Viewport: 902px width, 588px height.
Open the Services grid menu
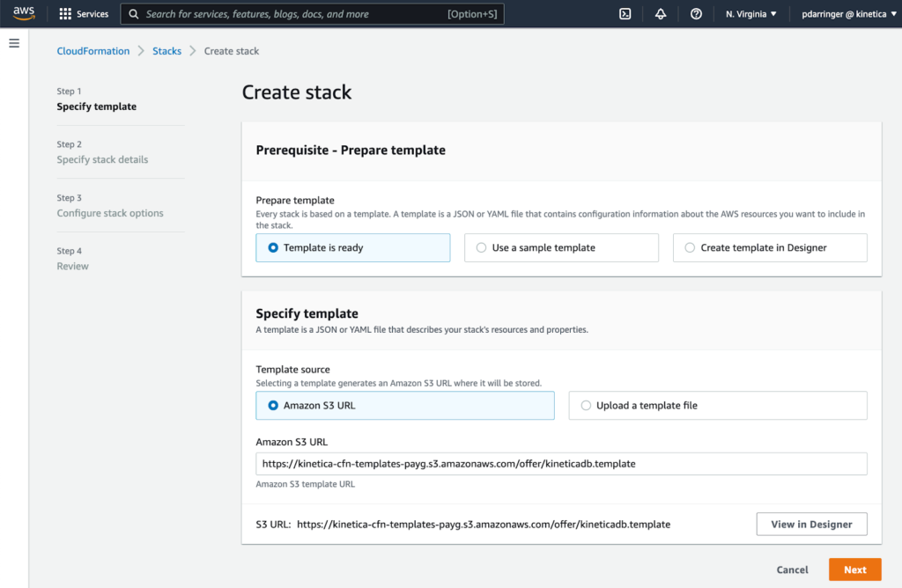coord(84,14)
